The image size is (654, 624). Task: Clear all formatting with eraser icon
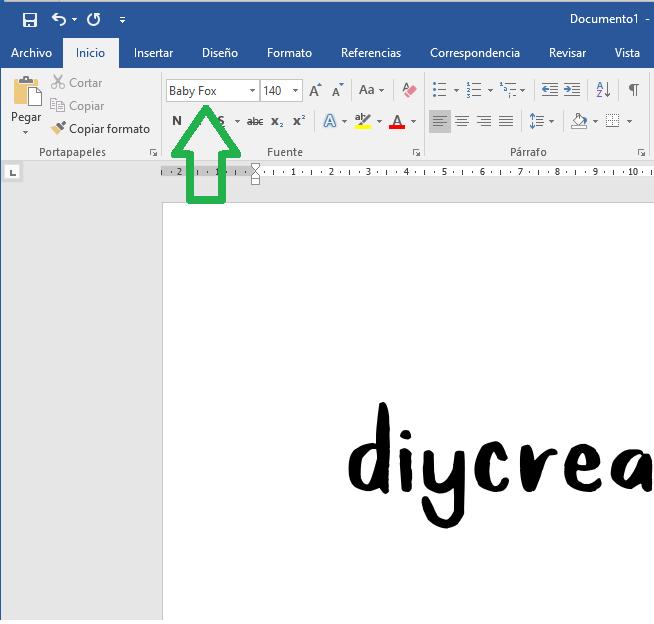408,90
